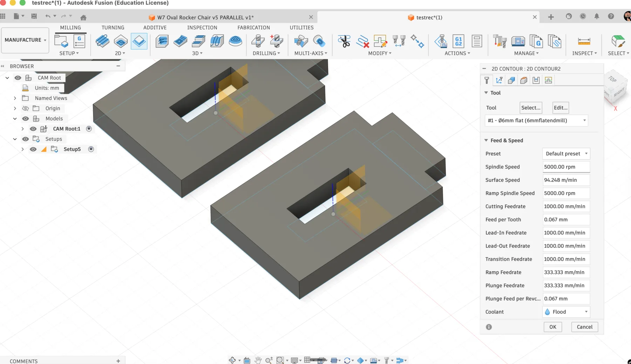Click the Simulate icon in the Actions panel
631x364 pixels.
tap(441, 42)
